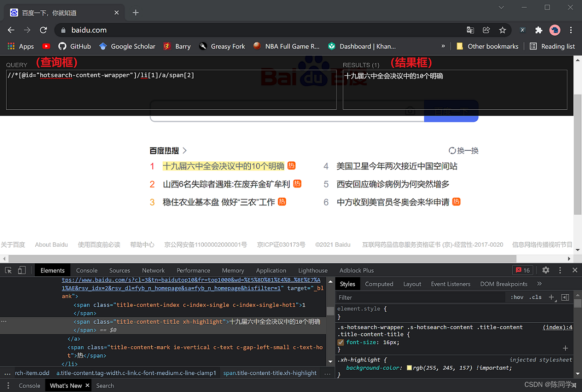The width and height of the screenshot is (582, 392).
Task: Open background-color rgb(255, 245, 157) swatch
Action: coord(409,368)
